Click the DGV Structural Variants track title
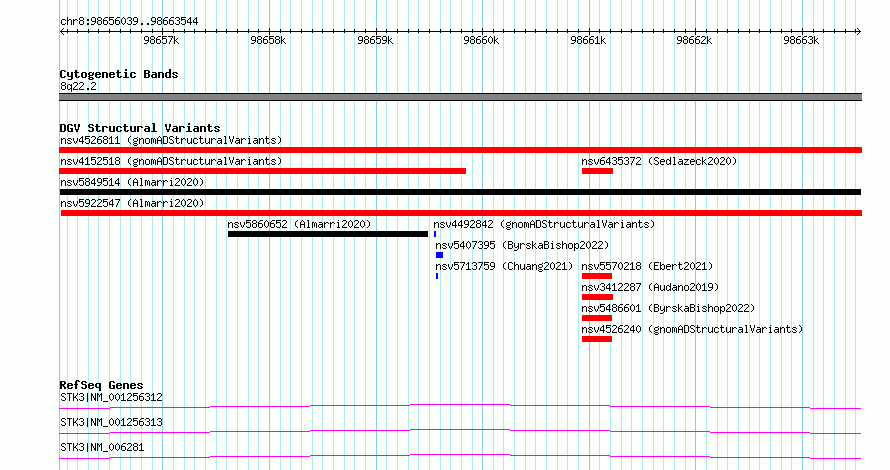The image size is (890, 470). [140, 128]
